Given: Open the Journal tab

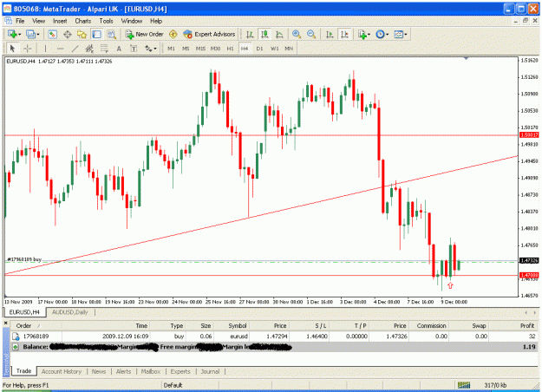Looking at the screenshot, I should click(x=210, y=371).
